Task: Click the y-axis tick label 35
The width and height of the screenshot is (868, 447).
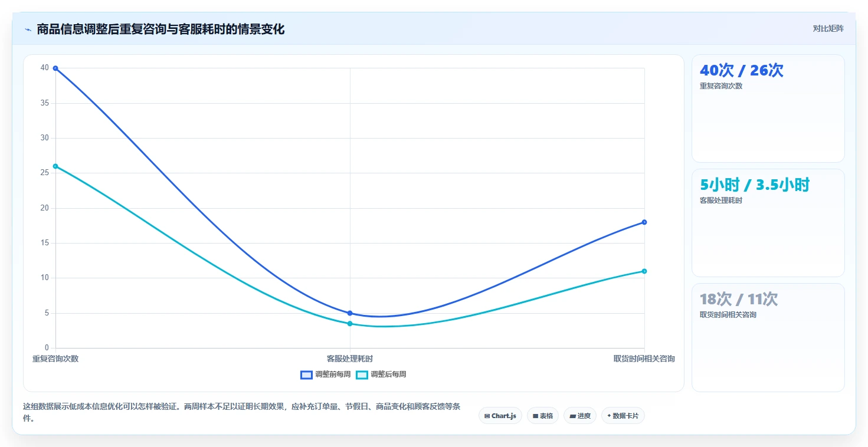Action: pyautogui.click(x=45, y=103)
